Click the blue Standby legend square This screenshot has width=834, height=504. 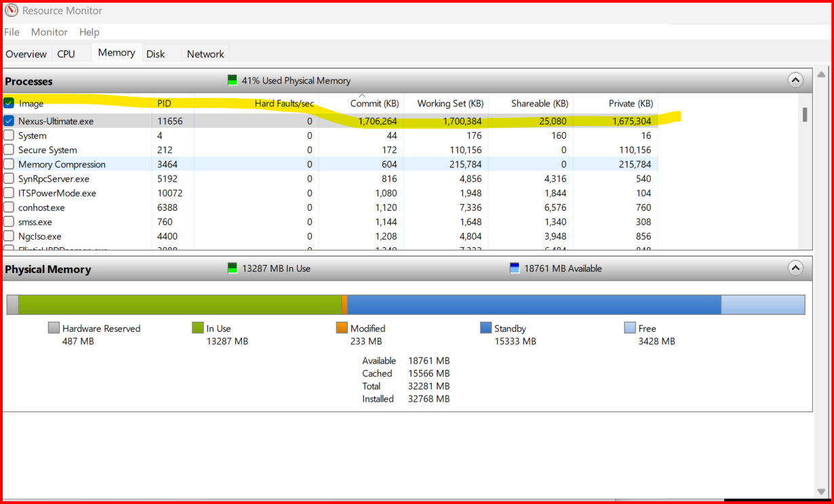click(485, 328)
